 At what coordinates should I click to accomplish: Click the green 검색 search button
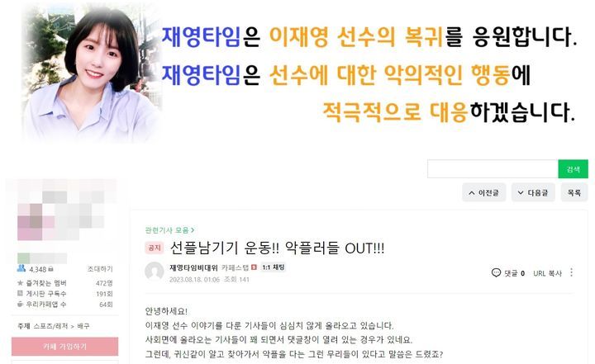point(573,169)
